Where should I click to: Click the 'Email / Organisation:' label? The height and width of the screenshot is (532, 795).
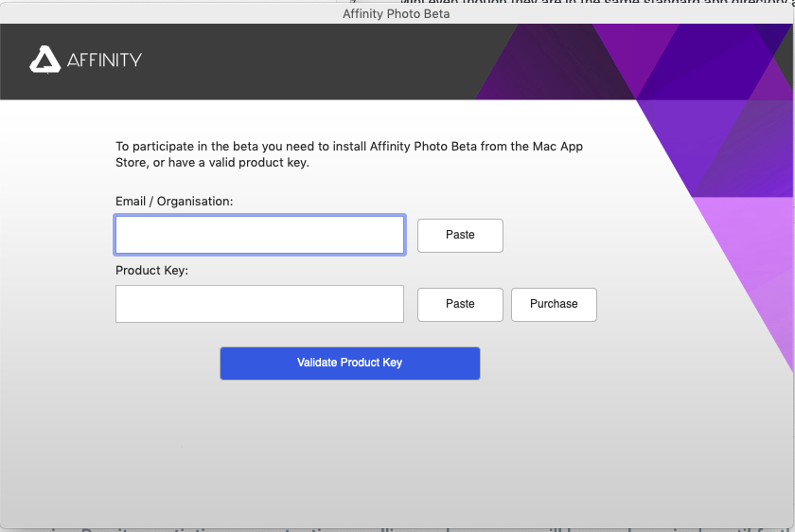coord(174,202)
